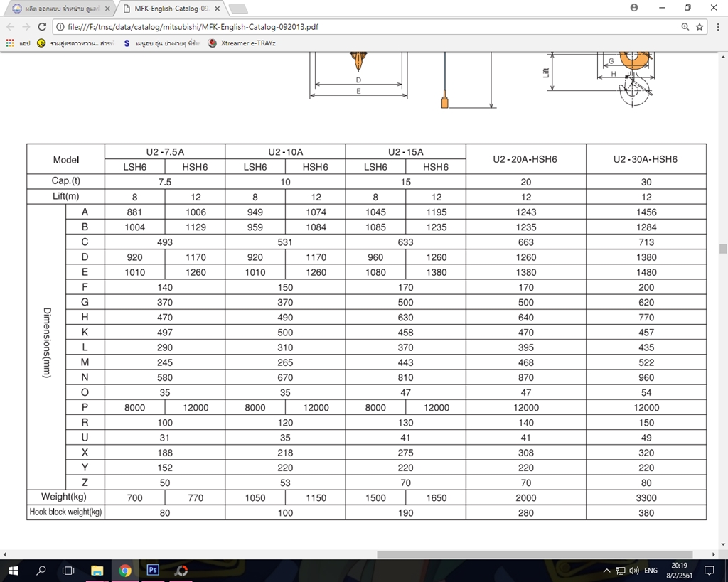Click the scroll-left arrow of horizontal scrollbar
Viewport: 728px width, 582px height.
(5, 554)
